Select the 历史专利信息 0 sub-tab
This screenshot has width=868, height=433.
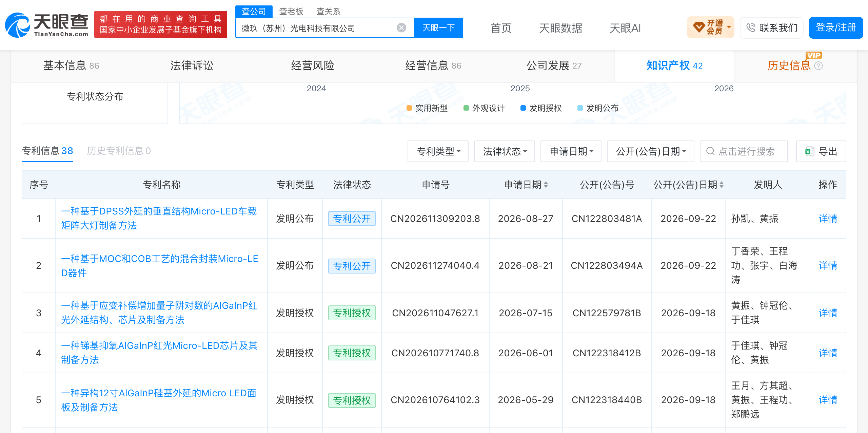tap(119, 151)
